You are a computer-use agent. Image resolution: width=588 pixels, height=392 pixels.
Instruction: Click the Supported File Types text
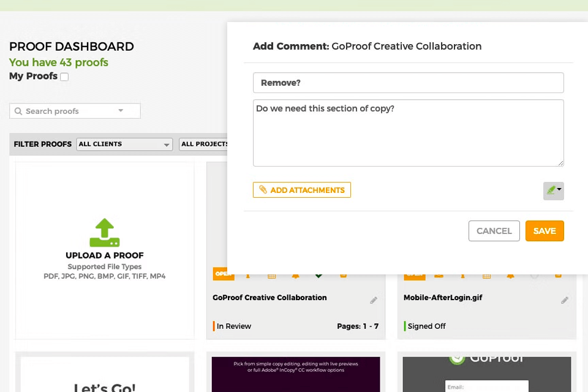coord(105,266)
